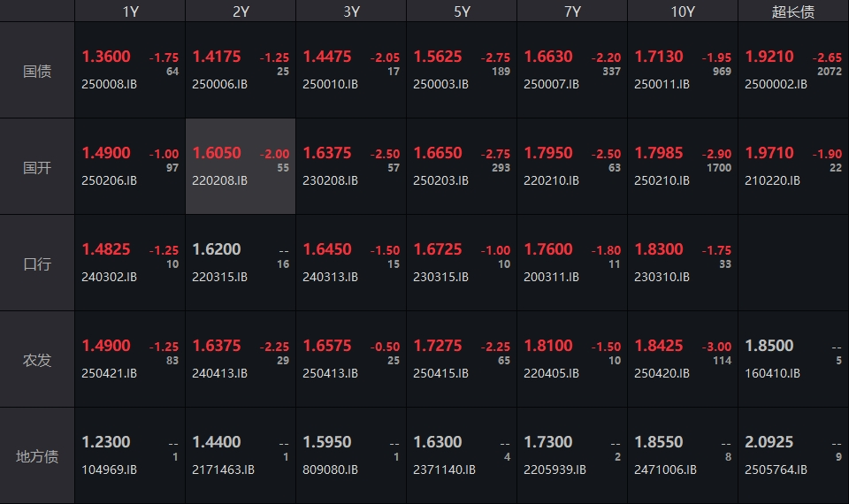The image size is (849, 504).
Task: Click the 250415.IB cell yielding 1.7275
Action: 462,359
